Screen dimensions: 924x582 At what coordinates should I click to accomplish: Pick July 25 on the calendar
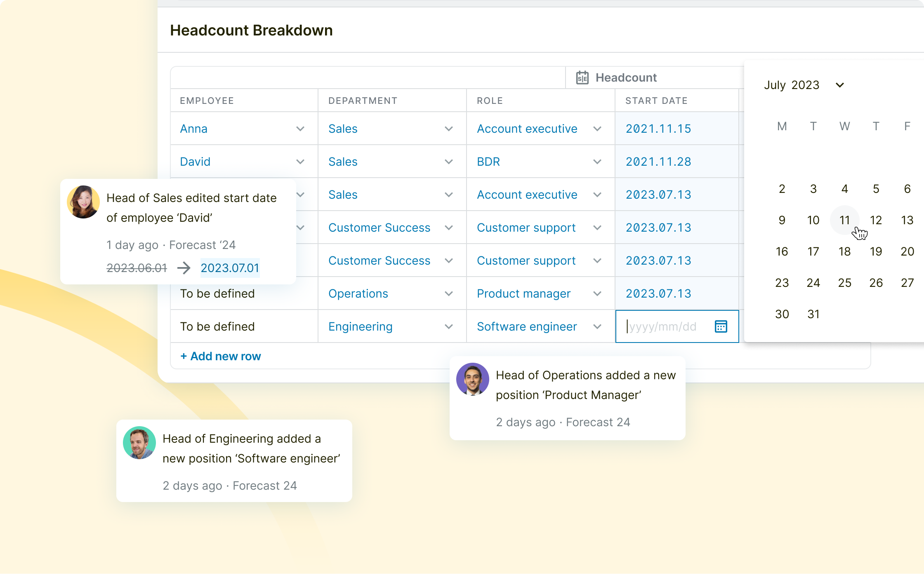click(844, 283)
